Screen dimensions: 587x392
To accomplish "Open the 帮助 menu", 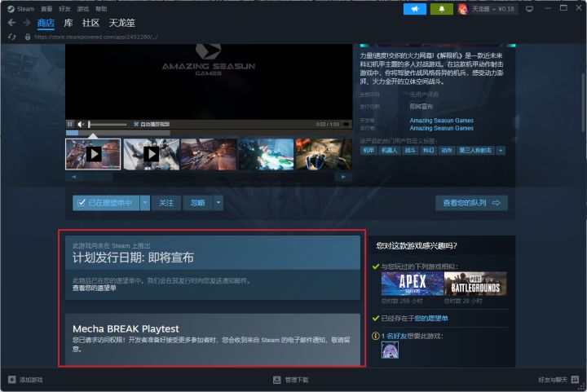I will pos(101,9).
